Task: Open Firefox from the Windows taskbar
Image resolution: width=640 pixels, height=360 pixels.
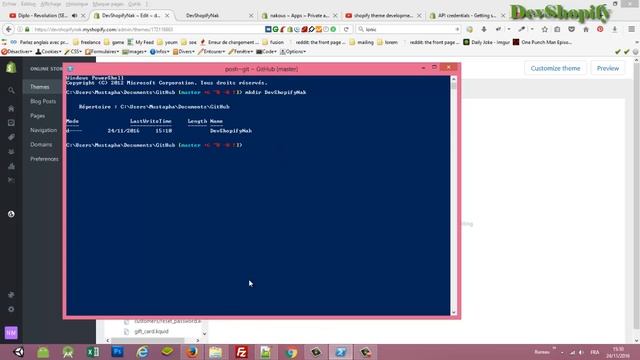Action: [192, 352]
